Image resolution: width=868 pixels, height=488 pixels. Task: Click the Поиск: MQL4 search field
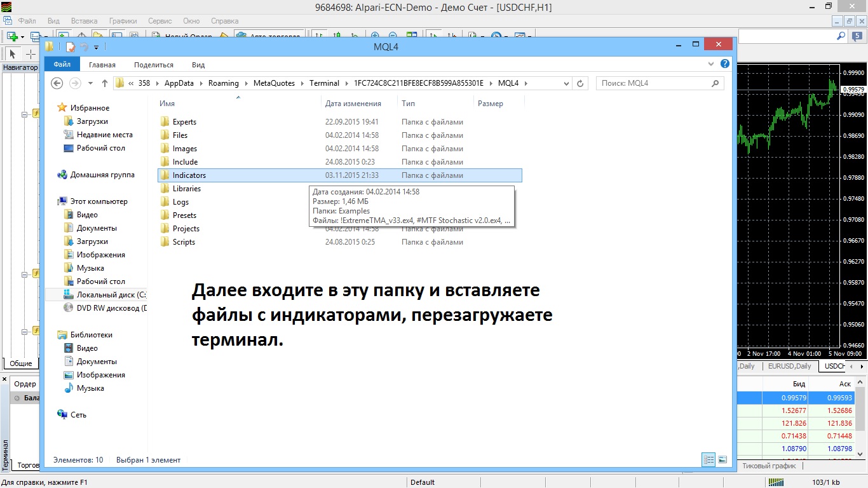tap(660, 83)
